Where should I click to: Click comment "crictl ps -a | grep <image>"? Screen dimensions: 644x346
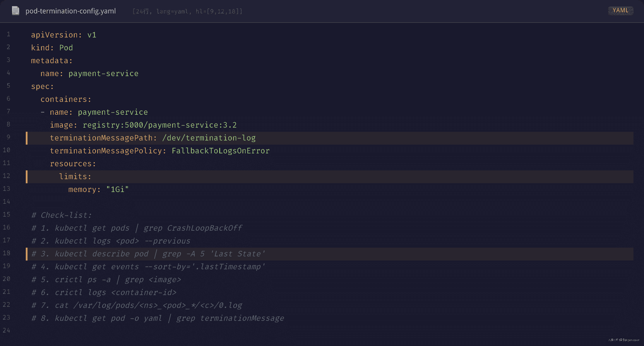tap(106, 280)
